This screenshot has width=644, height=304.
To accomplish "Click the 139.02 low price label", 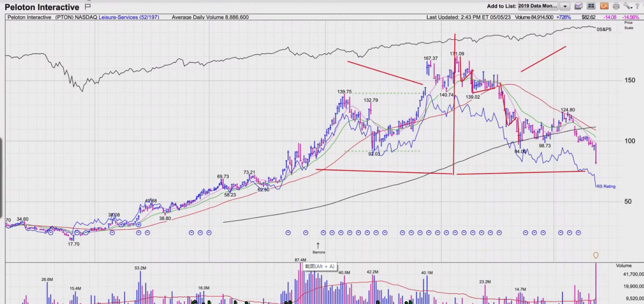I will (x=473, y=97).
